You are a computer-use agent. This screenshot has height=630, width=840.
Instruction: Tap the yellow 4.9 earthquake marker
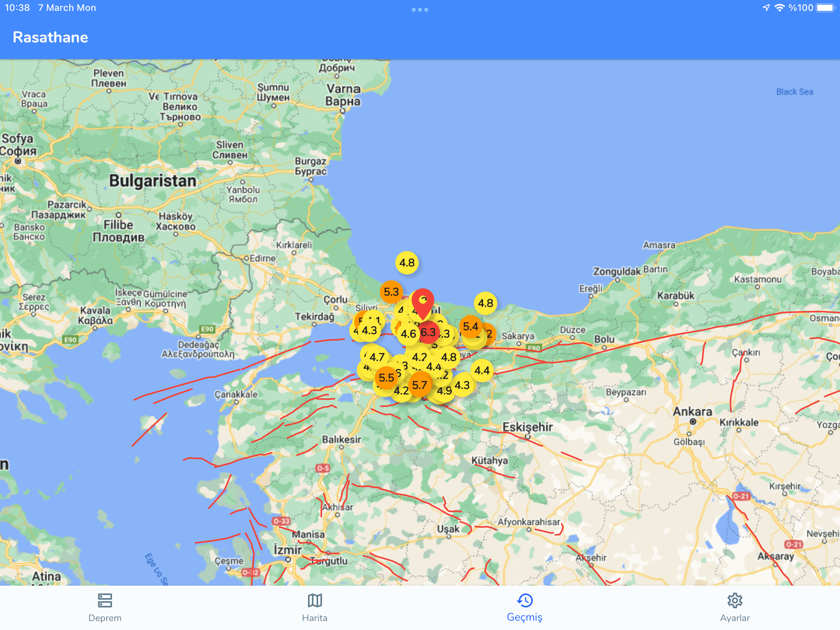point(444,391)
